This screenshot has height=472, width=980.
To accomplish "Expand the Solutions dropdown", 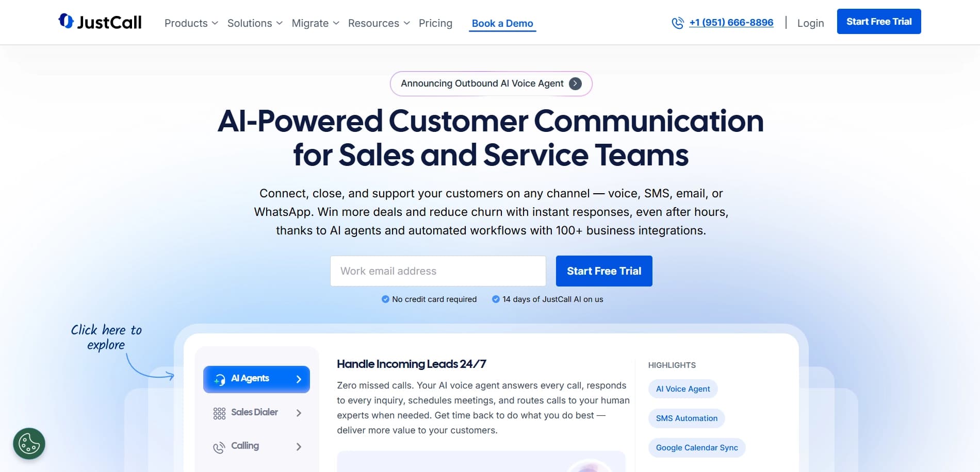I will (x=255, y=23).
